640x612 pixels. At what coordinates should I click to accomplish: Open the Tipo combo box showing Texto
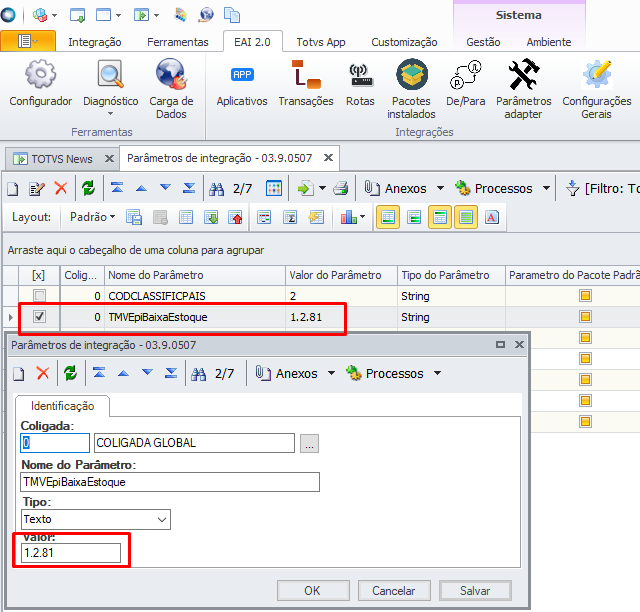[x=96, y=519]
